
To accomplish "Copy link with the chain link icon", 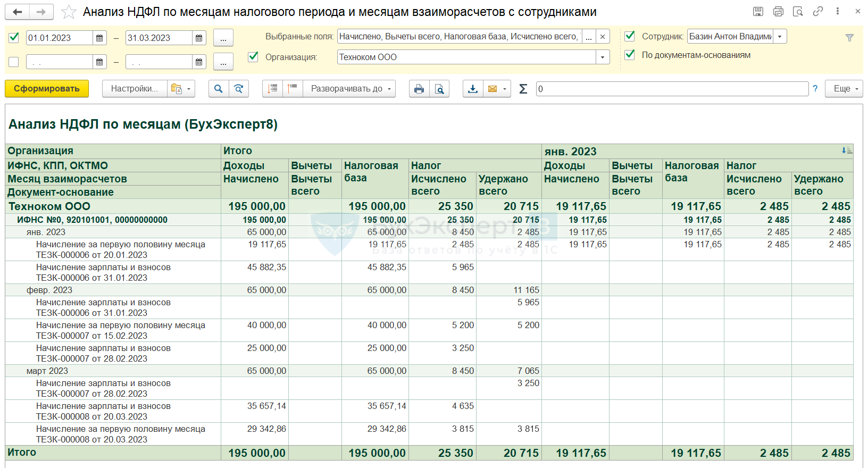I will point(818,11).
